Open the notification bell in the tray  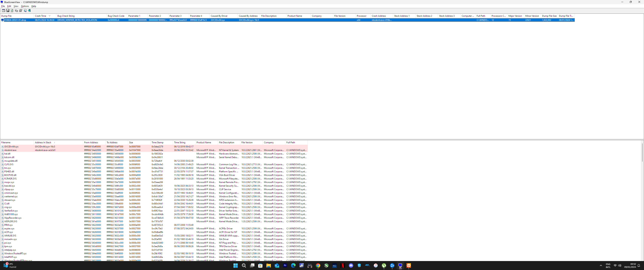(x=639, y=265)
